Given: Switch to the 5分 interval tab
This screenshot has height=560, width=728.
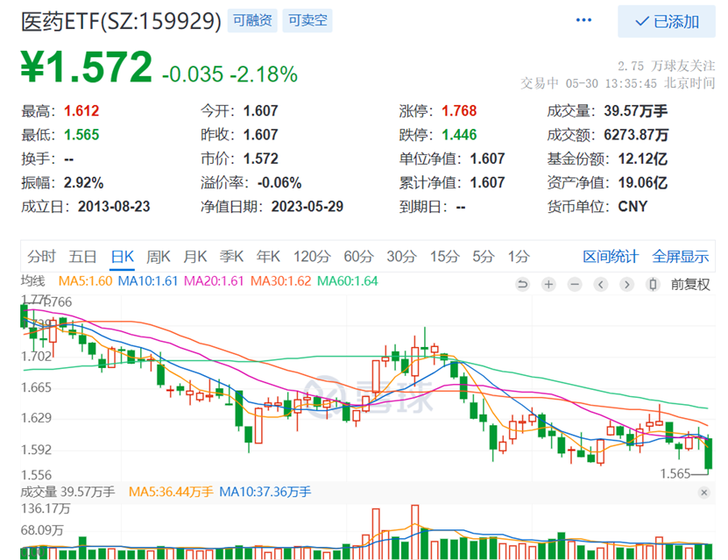Looking at the screenshot, I should (484, 256).
